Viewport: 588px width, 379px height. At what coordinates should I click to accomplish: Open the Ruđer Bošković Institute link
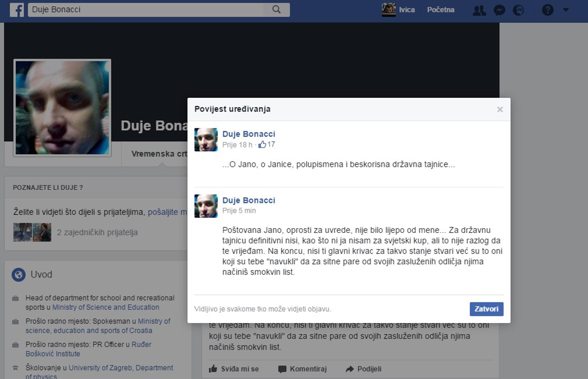141,345
